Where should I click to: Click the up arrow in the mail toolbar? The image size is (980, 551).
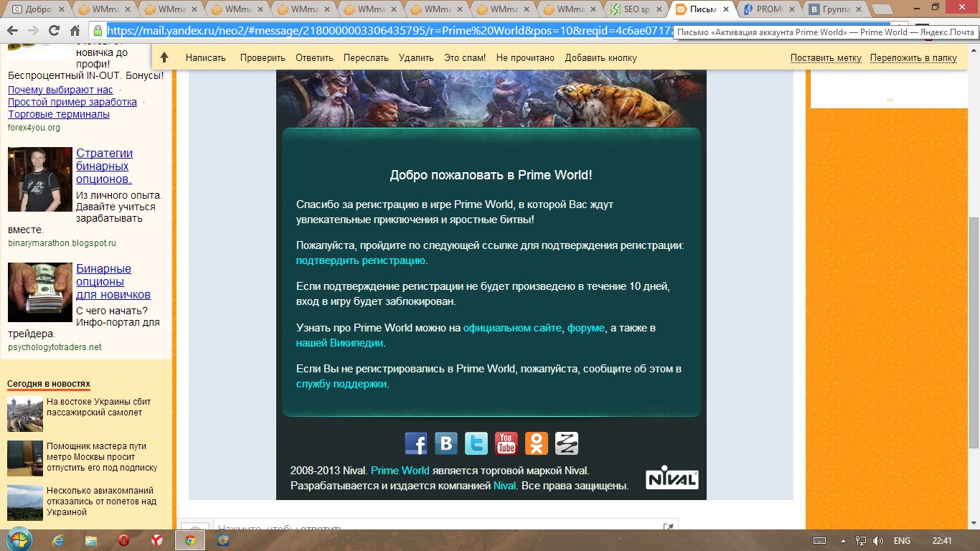(164, 57)
